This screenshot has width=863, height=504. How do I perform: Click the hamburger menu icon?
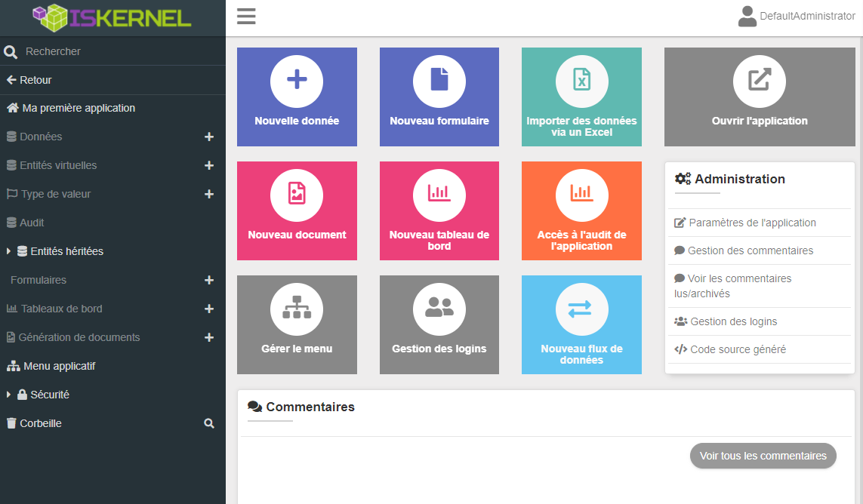click(x=246, y=17)
